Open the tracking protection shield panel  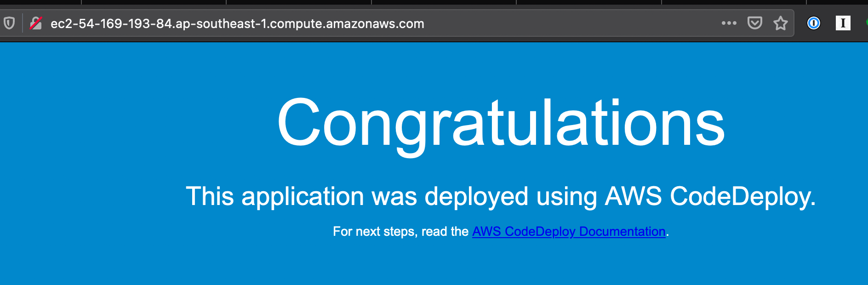point(9,23)
